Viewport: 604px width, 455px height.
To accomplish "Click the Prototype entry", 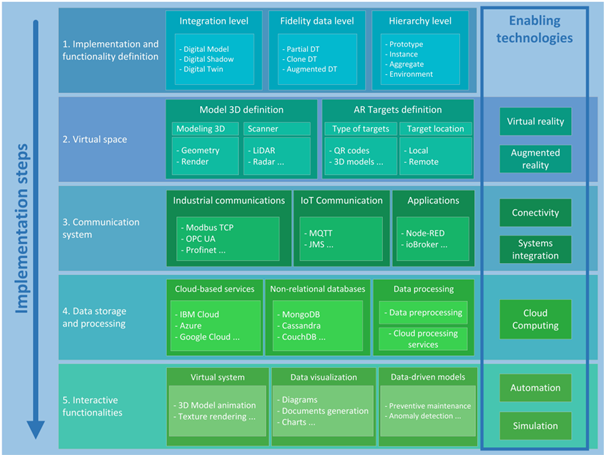I will [x=404, y=44].
